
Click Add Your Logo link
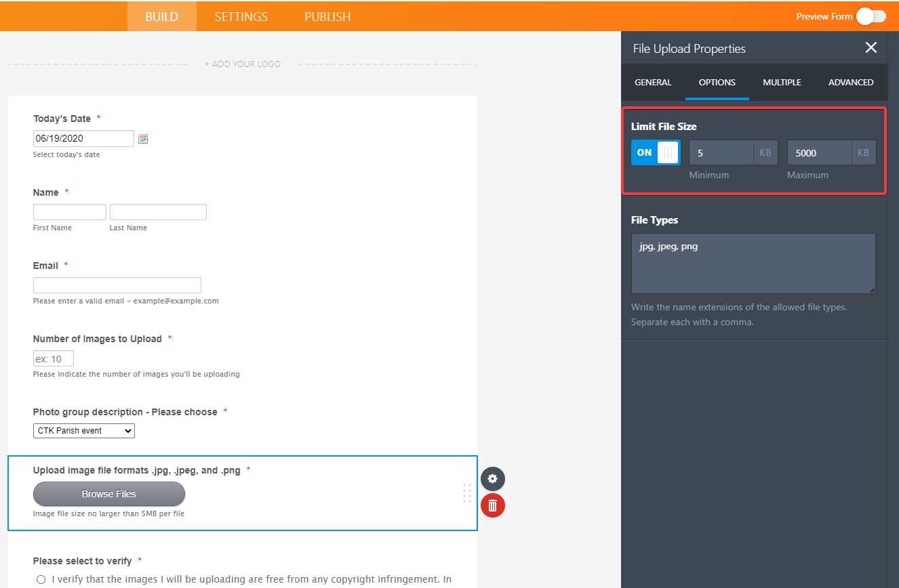point(242,64)
